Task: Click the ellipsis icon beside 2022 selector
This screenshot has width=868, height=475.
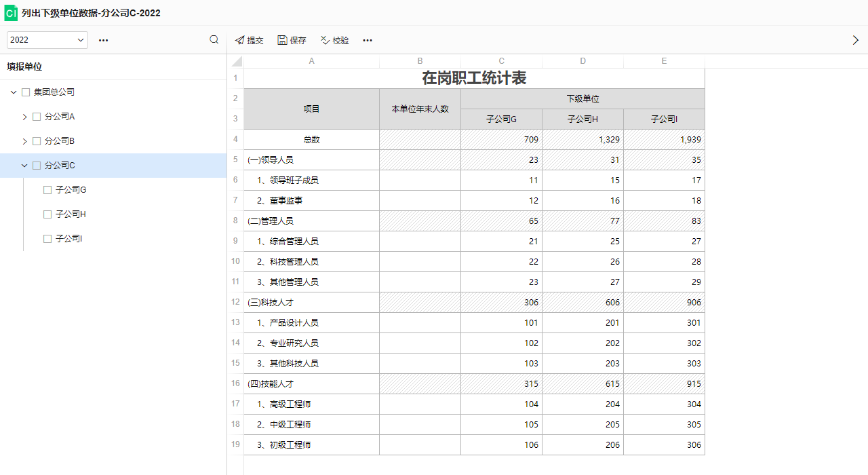Action: click(x=103, y=40)
